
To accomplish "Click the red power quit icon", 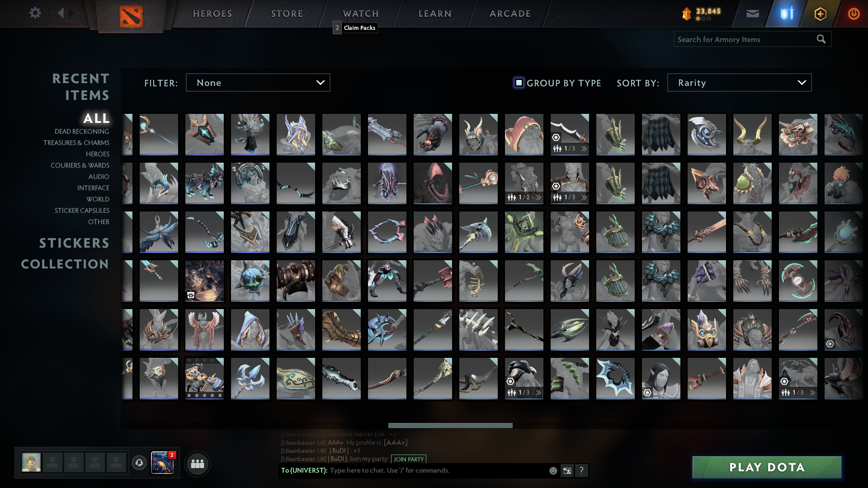I will click(x=854, y=14).
